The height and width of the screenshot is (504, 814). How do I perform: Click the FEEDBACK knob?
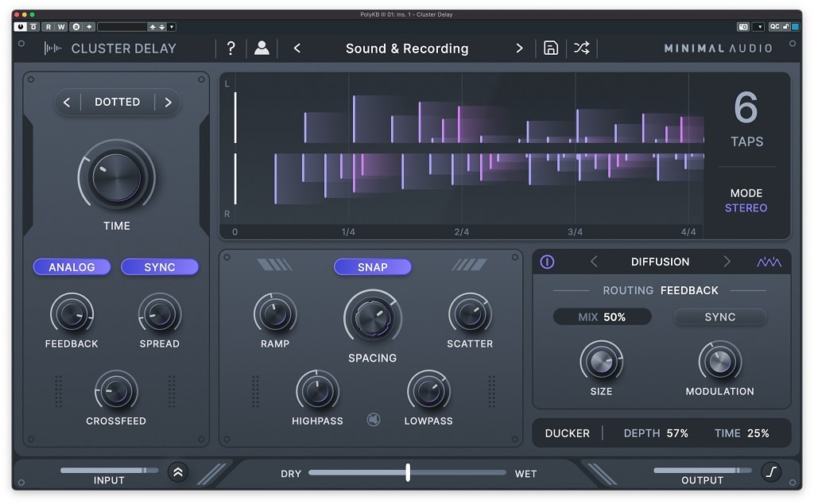pos(72,313)
